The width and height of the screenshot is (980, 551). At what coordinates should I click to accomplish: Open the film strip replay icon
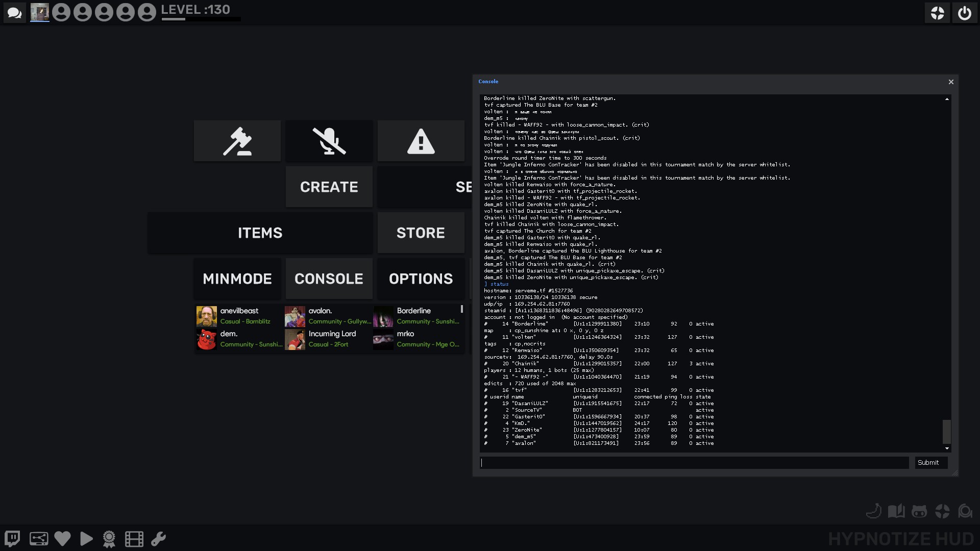point(134,539)
